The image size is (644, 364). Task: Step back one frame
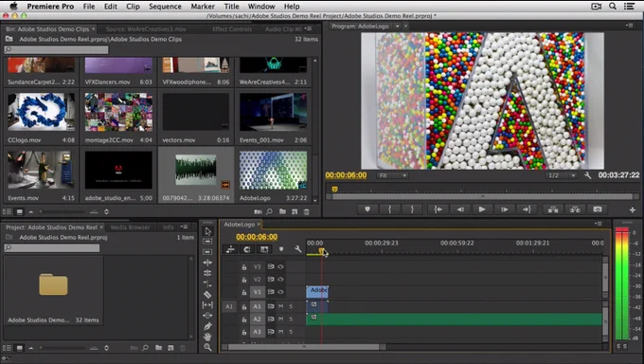click(460, 209)
